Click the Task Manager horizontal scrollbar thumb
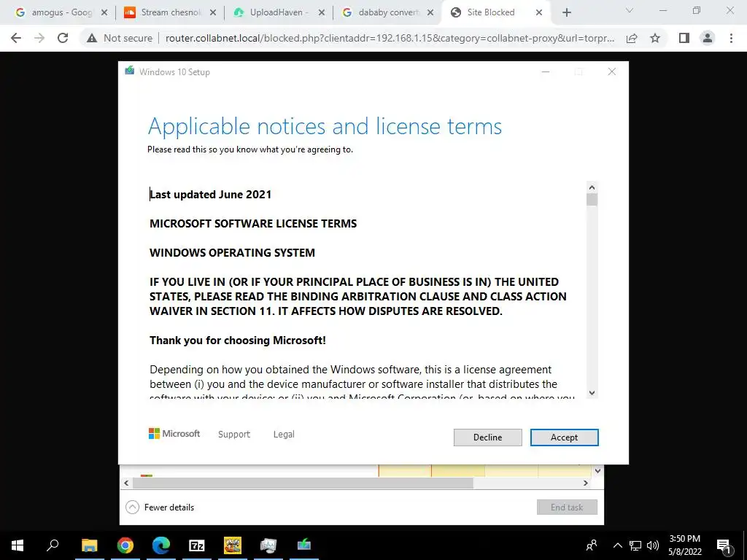Image resolution: width=747 pixels, height=560 pixels. (x=303, y=483)
